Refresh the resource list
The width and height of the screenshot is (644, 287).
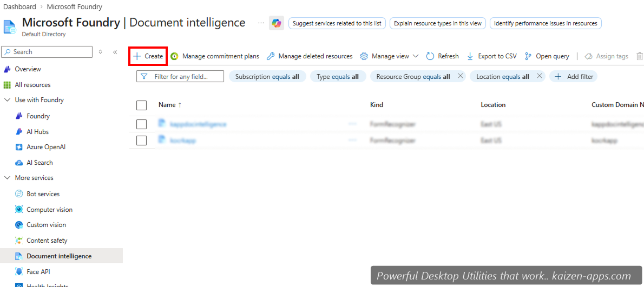442,56
